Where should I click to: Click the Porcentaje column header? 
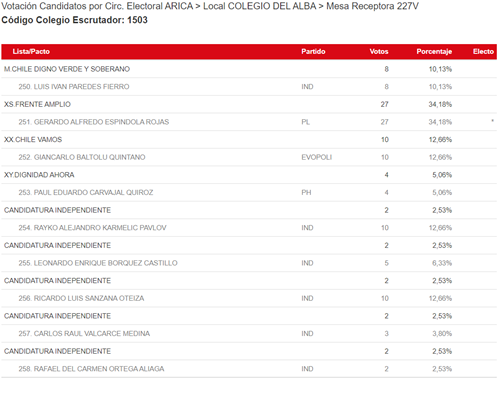tap(434, 52)
